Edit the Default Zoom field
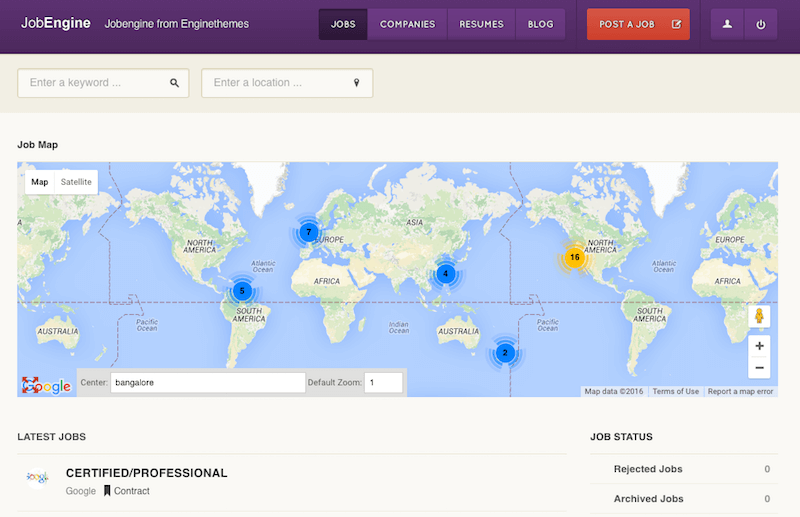 pyautogui.click(x=383, y=382)
